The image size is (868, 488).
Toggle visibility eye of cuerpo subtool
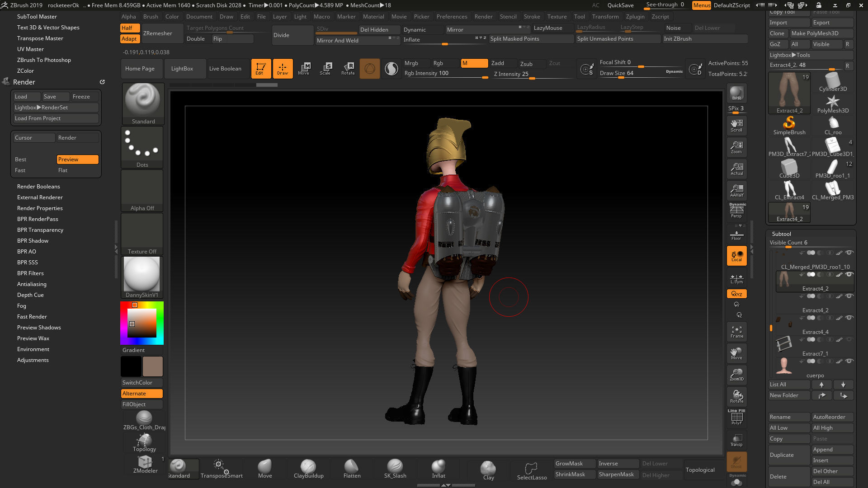[x=849, y=361]
